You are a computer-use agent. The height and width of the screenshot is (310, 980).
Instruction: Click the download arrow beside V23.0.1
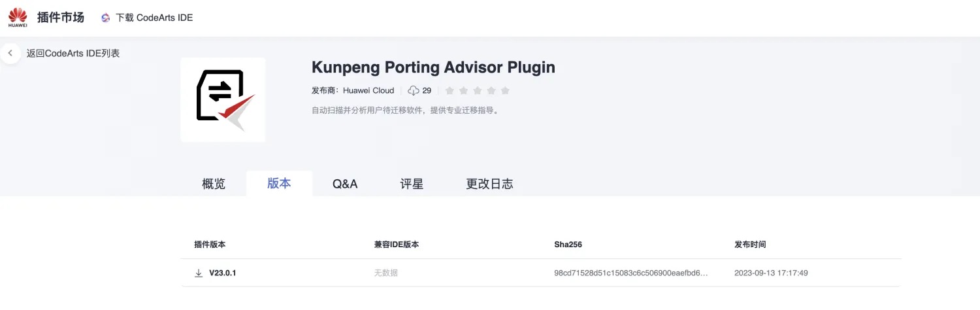coord(199,273)
